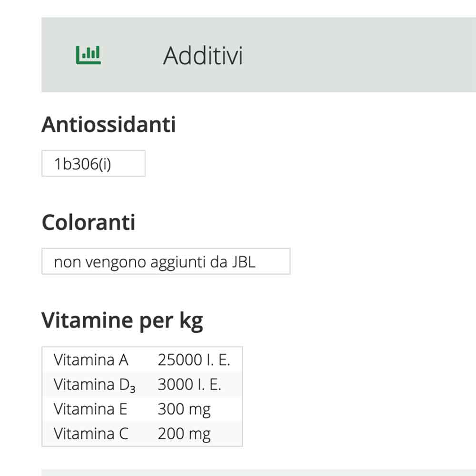Click the gray Additivi banner area

[333, 54]
